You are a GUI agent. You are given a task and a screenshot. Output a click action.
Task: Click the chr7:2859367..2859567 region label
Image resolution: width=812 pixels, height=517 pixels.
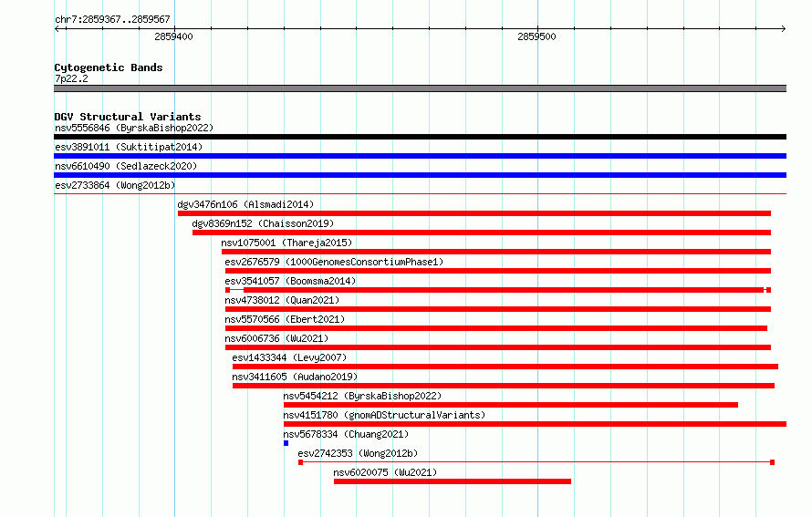coord(112,19)
